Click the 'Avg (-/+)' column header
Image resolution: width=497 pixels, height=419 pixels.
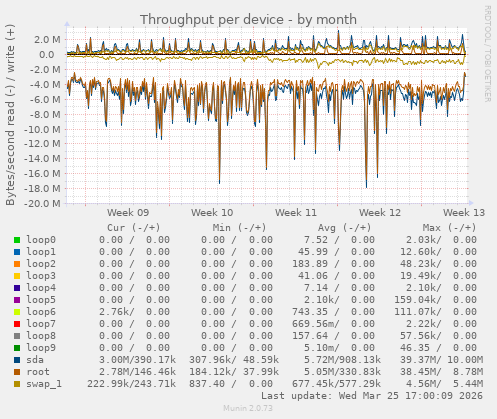click(344, 228)
